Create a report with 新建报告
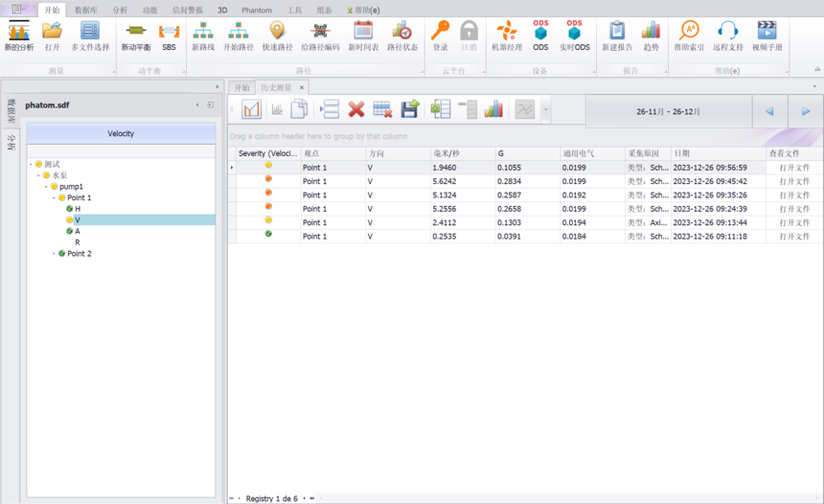 [616, 35]
